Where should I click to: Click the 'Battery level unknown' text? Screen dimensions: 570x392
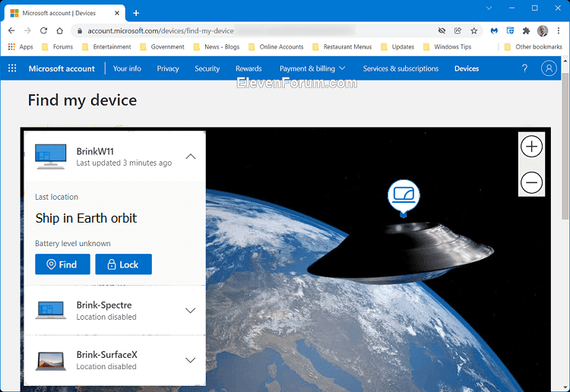pos(73,243)
